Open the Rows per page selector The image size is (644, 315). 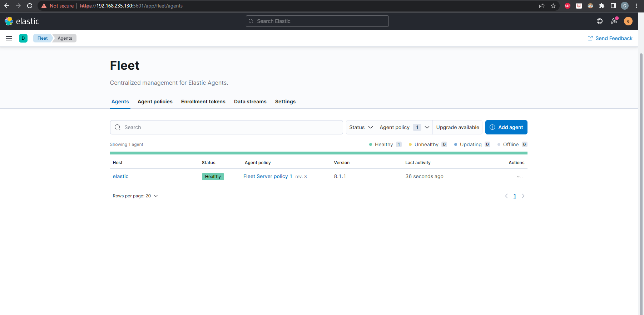point(135,196)
